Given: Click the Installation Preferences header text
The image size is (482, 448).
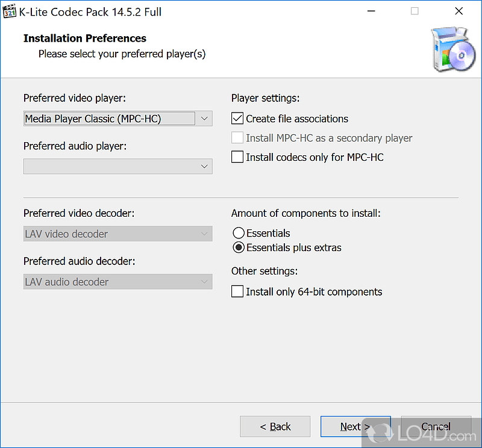Looking at the screenshot, I should tap(84, 38).
